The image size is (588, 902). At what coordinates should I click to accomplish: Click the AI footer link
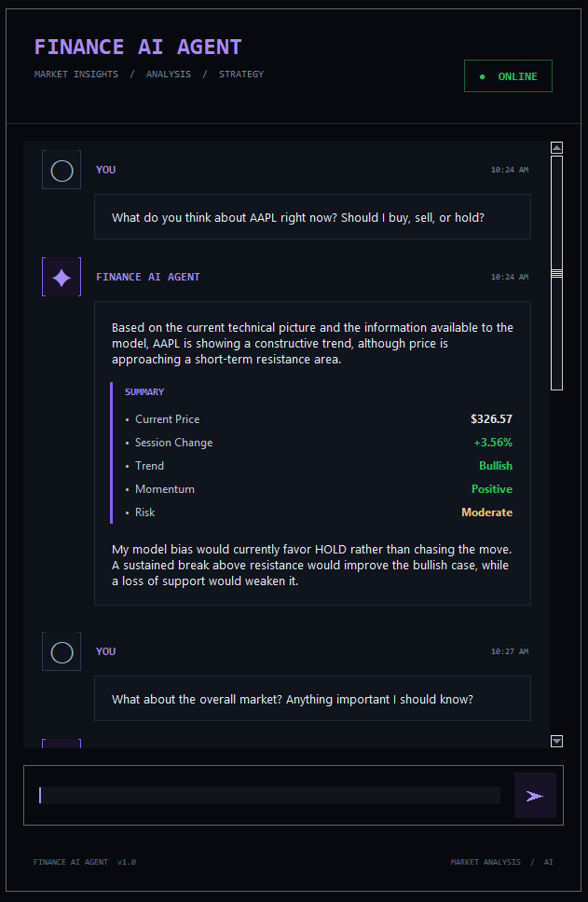click(548, 862)
